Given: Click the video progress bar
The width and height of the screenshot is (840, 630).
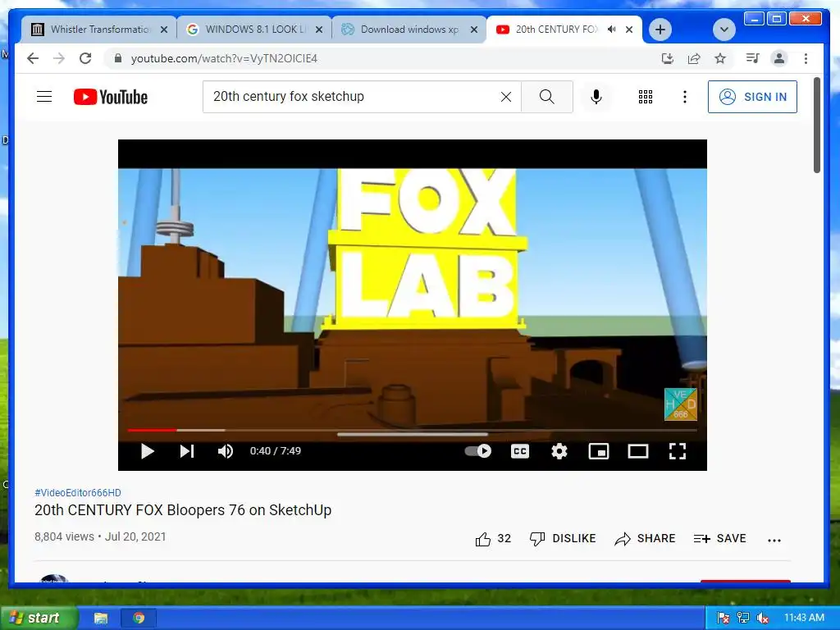Looking at the screenshot, I should [412, 430].
